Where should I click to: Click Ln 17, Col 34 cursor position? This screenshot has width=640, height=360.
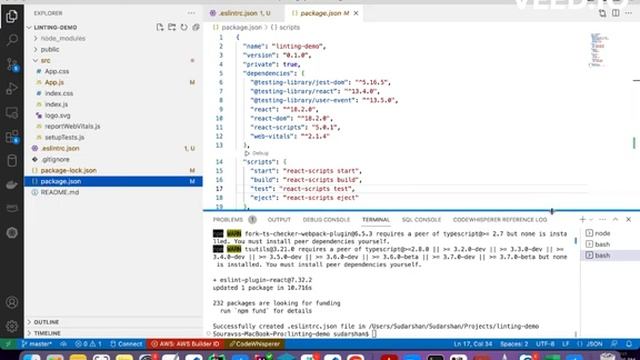(472, 344)
